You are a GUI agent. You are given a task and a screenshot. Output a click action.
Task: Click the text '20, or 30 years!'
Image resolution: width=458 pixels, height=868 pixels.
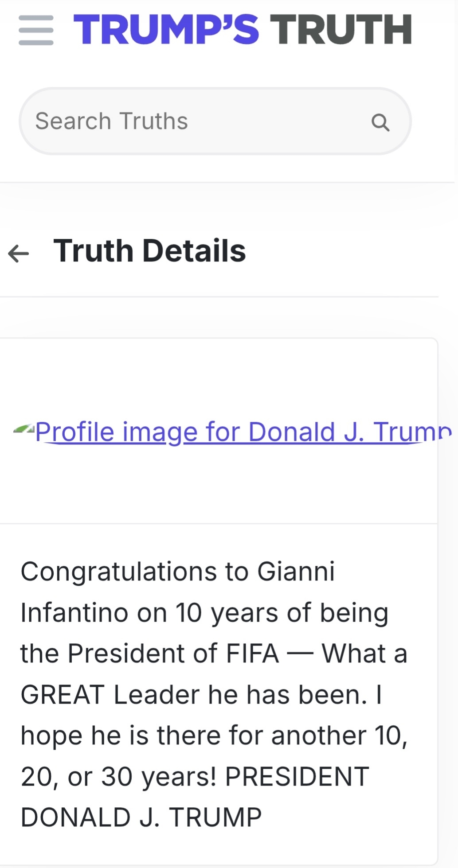pyautogui.click(x=119, y=777)
